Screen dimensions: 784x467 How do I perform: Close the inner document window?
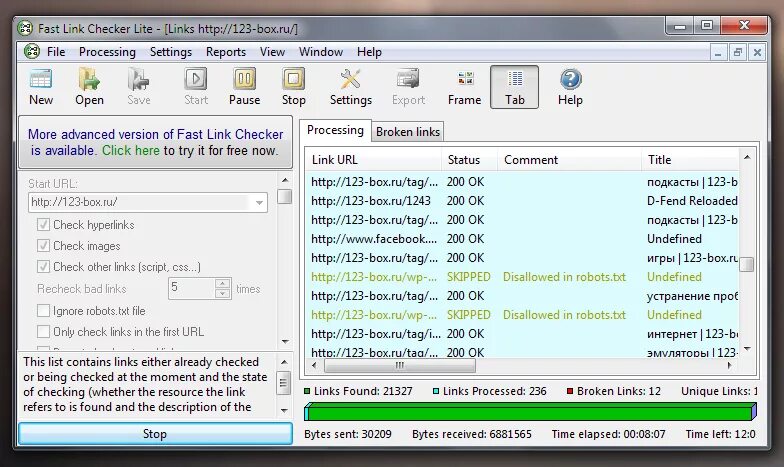(x=757, y=52)
